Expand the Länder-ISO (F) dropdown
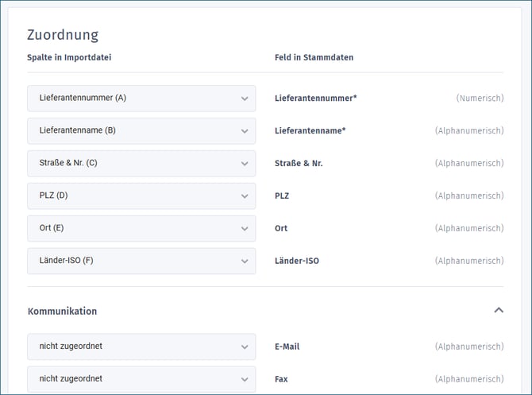Image resolution: width=532 pixels, height=395 pixels. click(x=141, y=261)
